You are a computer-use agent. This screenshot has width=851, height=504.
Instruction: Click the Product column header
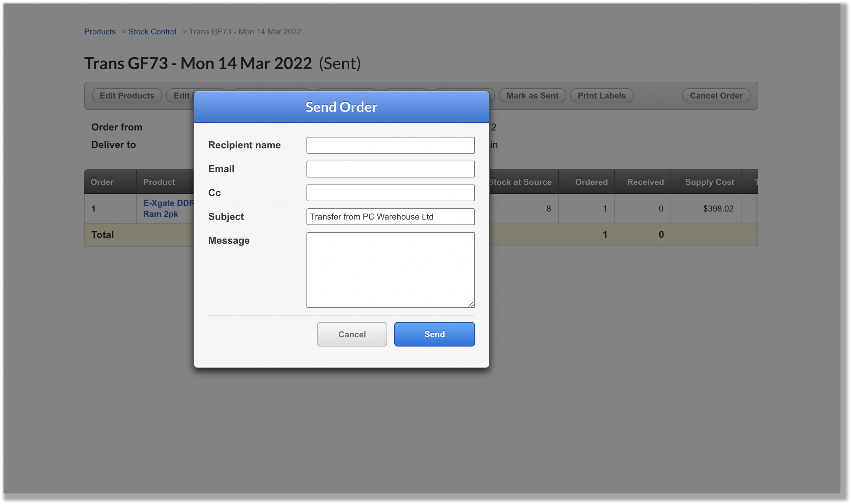(x=165, y=182)
